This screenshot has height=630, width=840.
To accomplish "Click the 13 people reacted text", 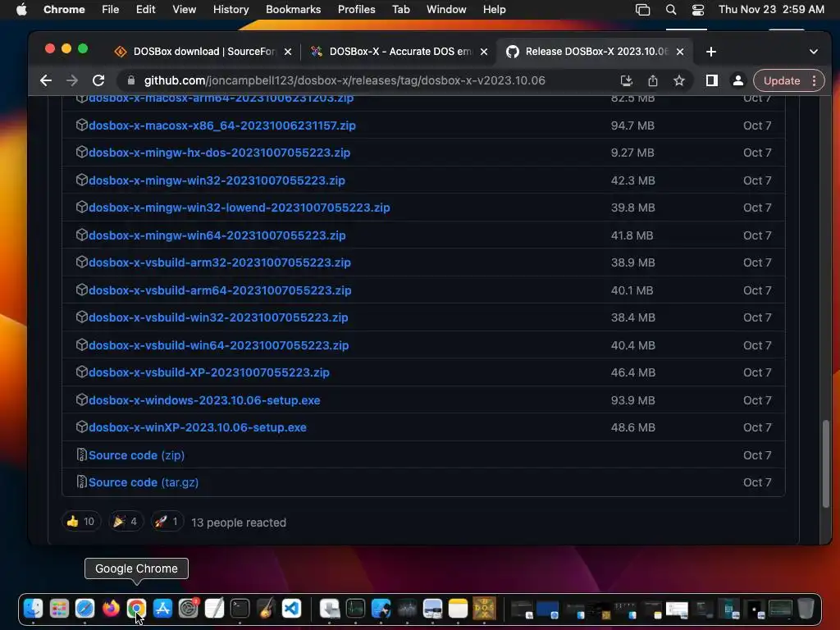I will point(239,523).
